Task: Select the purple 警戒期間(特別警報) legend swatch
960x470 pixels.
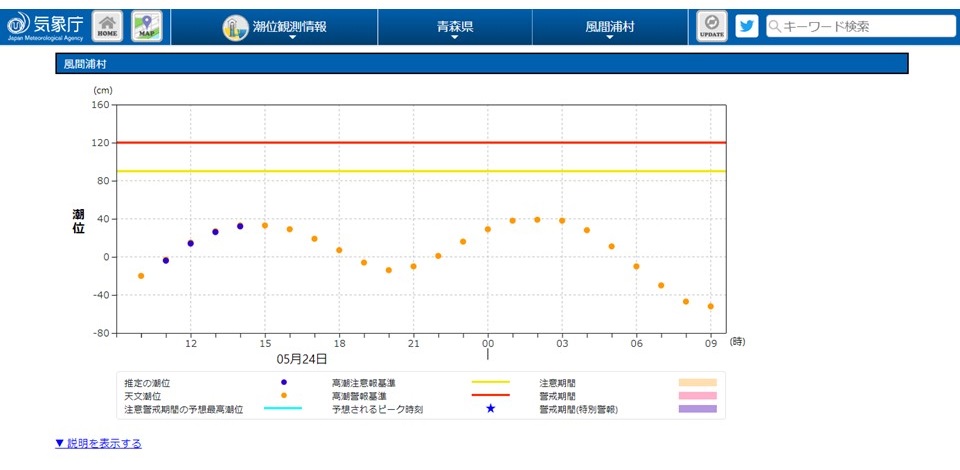Action: 697,409
